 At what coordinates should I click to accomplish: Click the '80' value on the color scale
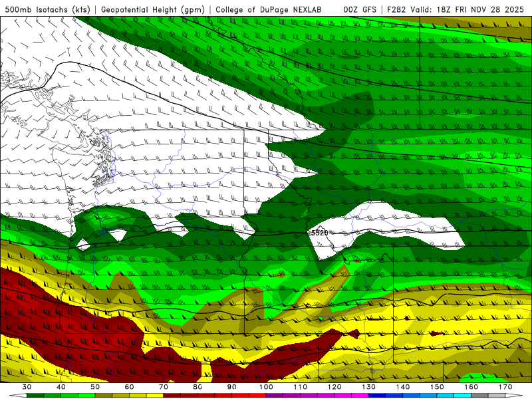[198, 387]
